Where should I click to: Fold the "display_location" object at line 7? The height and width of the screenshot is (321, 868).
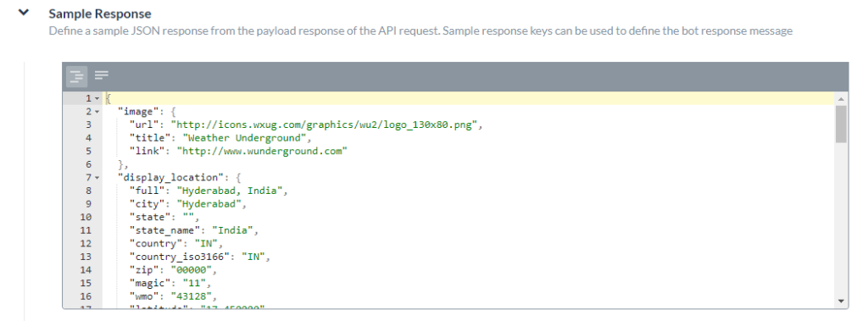(x=97, y=178)
